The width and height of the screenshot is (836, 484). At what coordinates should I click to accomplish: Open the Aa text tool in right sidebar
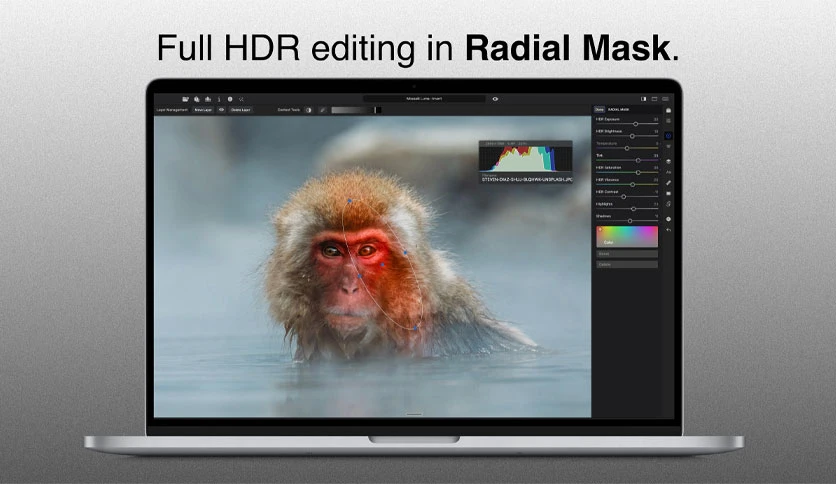click(x=669, y=172)
